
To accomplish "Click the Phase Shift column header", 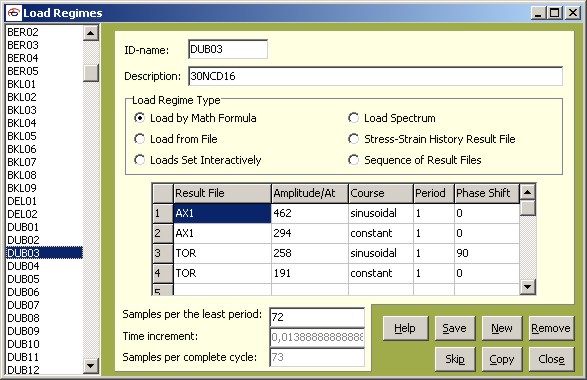I will (x=487, y=194).
